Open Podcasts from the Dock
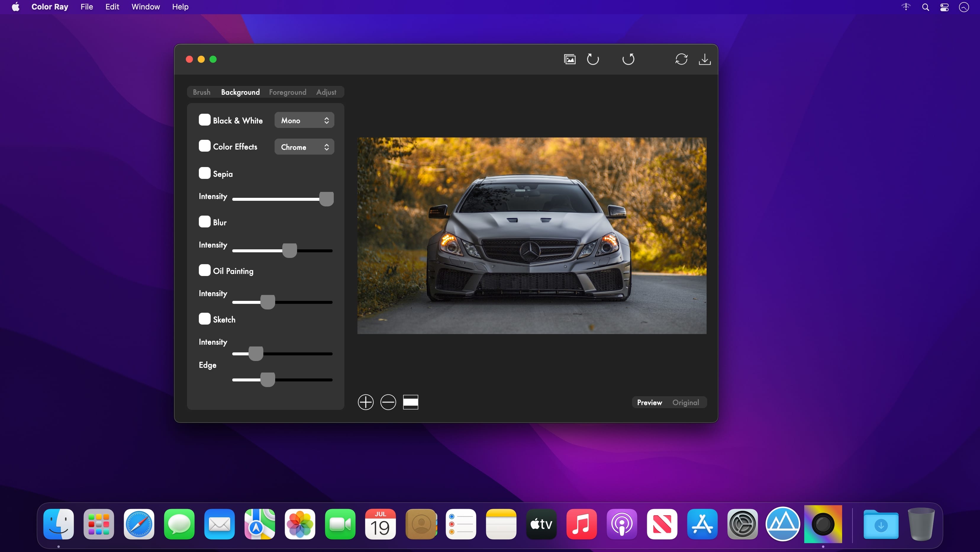 pyautogui.click(x=622, y=524)
